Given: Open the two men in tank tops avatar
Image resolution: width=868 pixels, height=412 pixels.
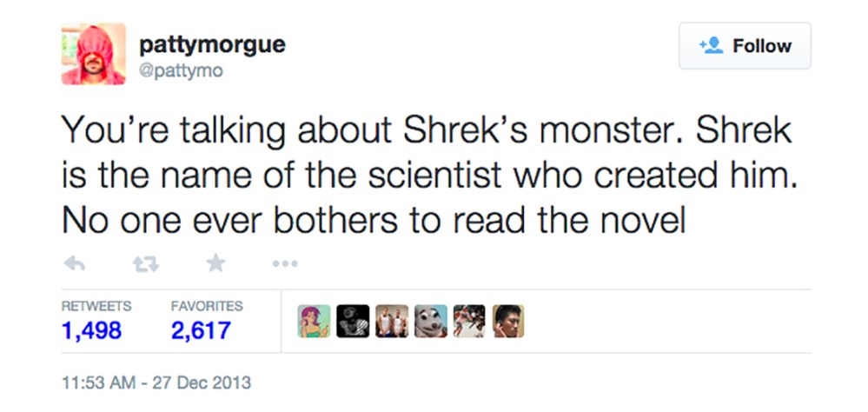Looking at the screenshot, I should pos(392,322).
